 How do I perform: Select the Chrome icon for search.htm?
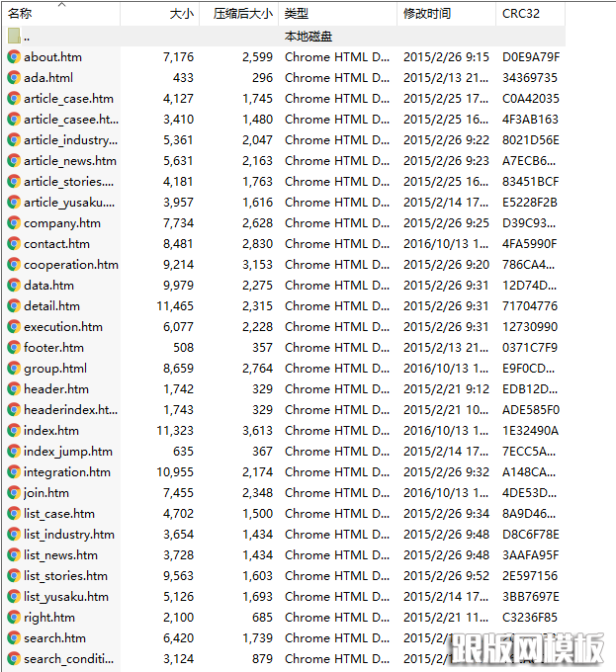[x=14, y=638]
